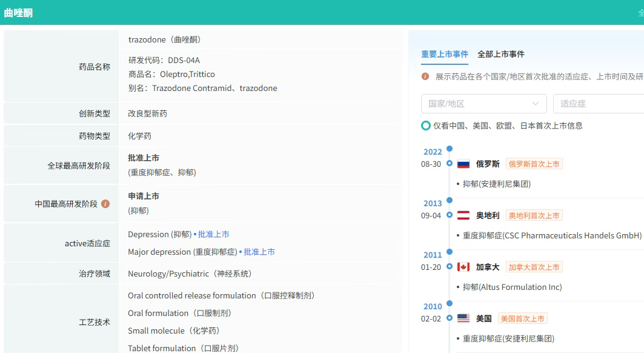Click the info icon beside 中国最高研发阶段
This screenshot has width=644, height=353.
pos(105,204)
